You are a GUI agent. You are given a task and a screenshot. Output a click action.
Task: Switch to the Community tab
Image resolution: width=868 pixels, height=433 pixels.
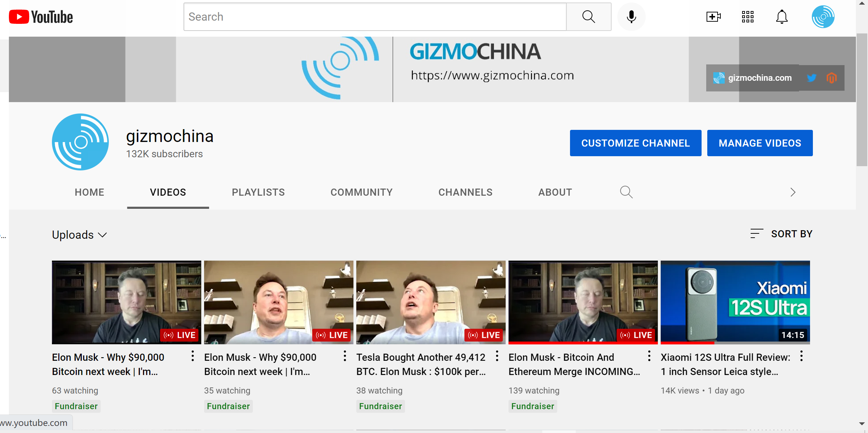click(361, 192)
